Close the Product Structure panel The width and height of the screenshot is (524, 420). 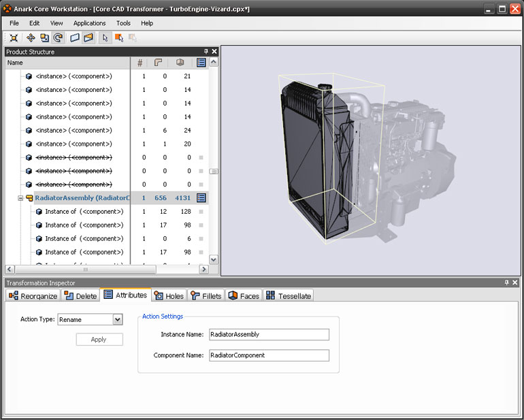click(214, 52)
